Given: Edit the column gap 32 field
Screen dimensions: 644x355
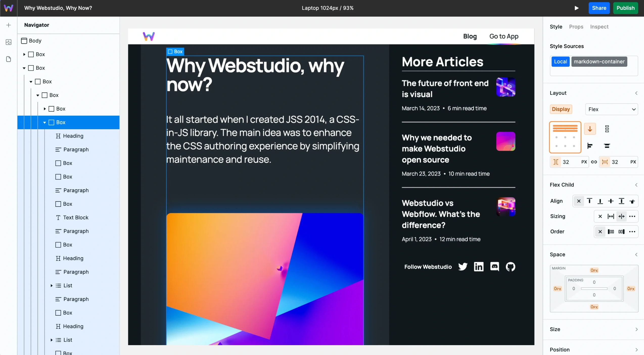Looking at the screenshot, I should (569, 162).
